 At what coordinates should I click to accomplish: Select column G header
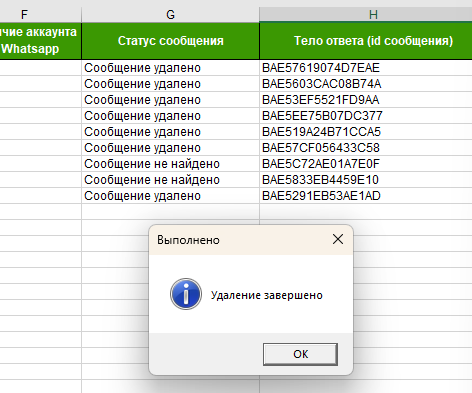[x=170, y=15]
